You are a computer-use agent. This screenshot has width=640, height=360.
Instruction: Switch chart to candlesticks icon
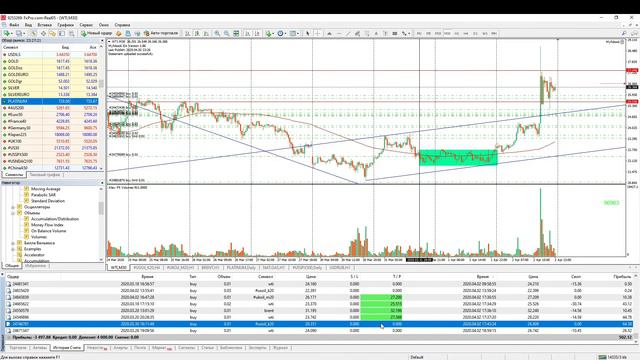[197, 33]
